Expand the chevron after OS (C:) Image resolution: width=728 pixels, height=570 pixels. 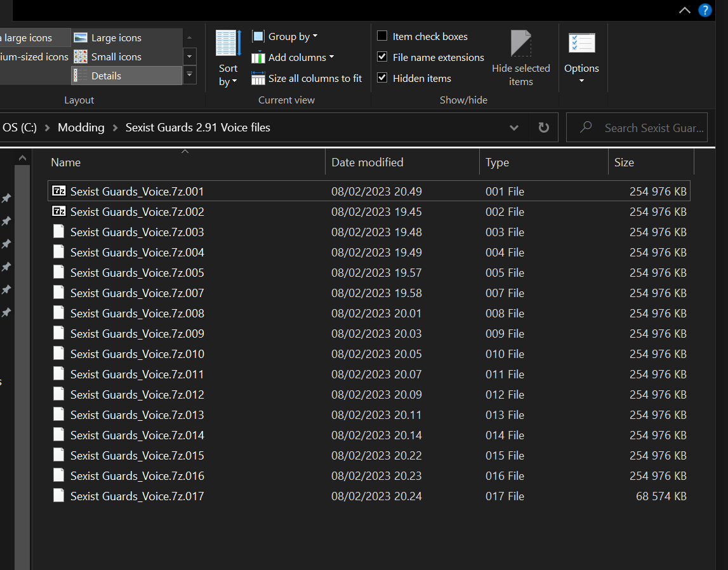click(48, 128)
